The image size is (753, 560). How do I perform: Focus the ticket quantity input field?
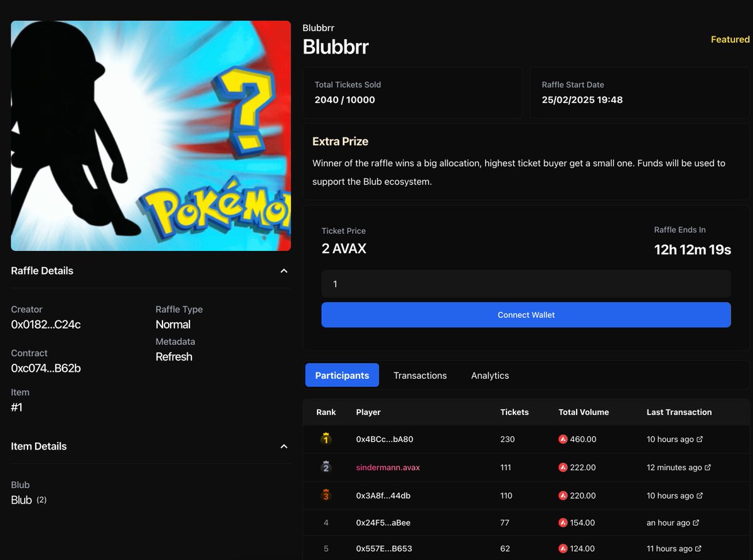click(526, 284)
